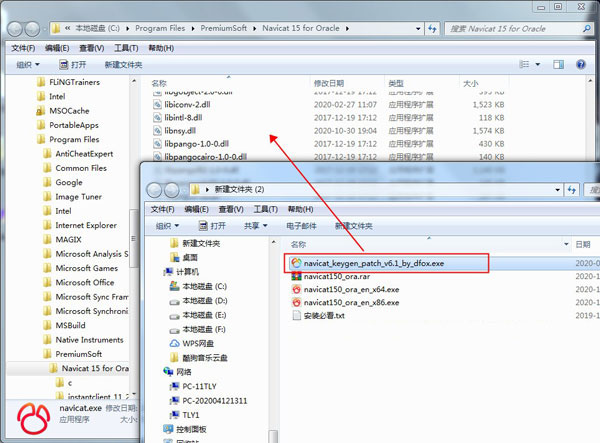Select Internet Explorer folder in tree

click(86, 225)
